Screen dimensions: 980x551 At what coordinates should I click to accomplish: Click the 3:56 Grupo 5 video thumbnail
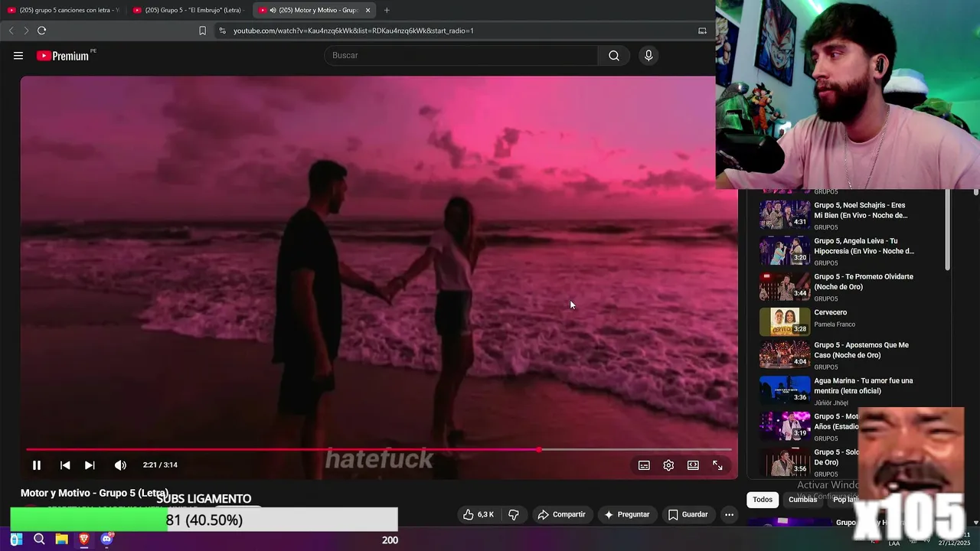coord(785,461)
